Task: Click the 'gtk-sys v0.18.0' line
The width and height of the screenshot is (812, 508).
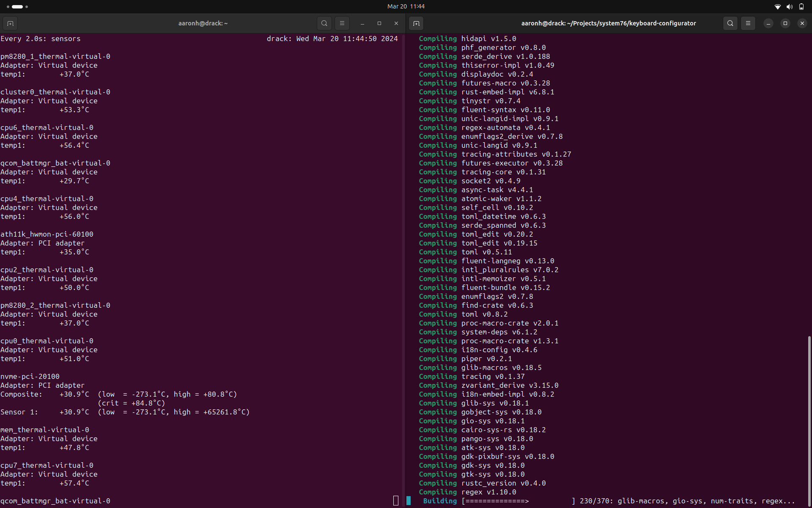Action: click(x=472, y=474)
